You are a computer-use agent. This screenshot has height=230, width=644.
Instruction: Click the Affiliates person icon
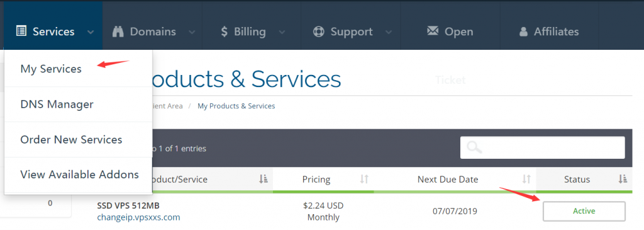pyautogui.click(x=523, y=32)
